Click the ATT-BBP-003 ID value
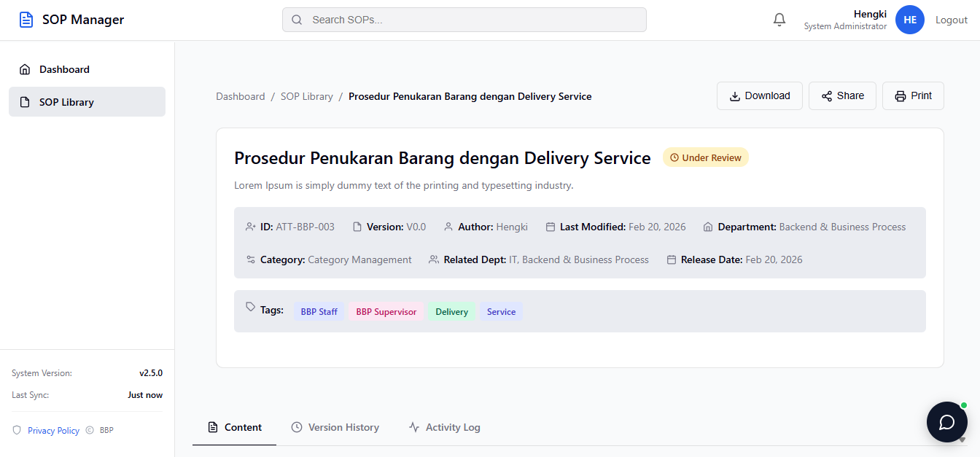 305,227
